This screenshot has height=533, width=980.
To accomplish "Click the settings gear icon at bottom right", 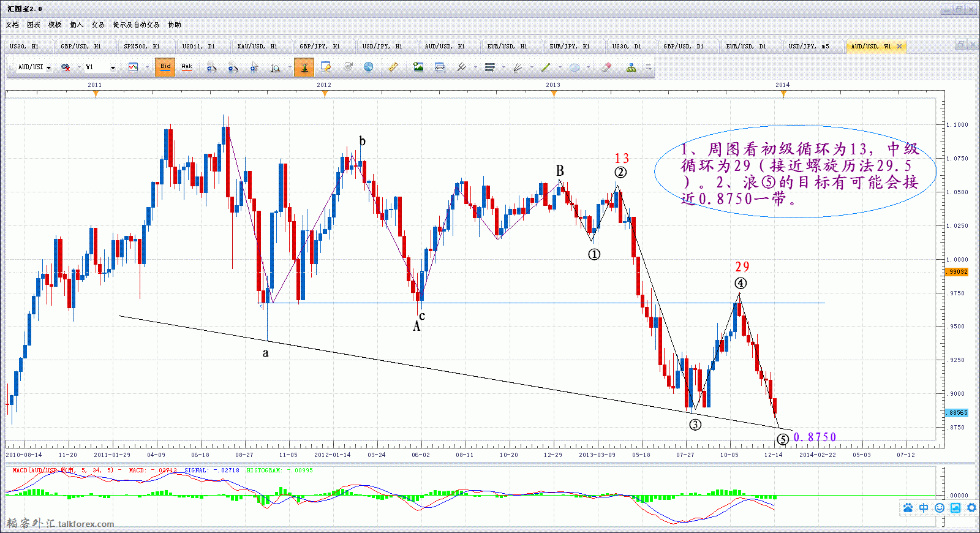I will [971, 508].
